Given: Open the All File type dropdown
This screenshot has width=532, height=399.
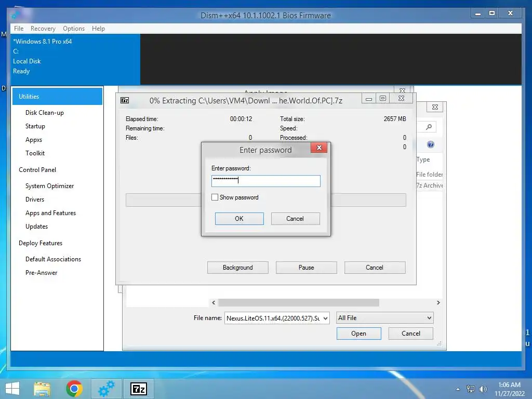Looking at the screenshot, I should 385,318.
